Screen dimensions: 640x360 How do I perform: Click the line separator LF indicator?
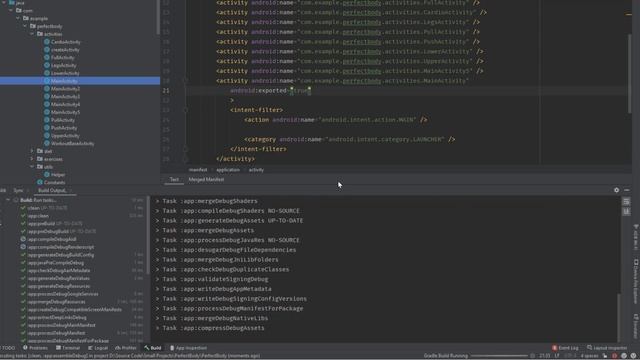557,356
